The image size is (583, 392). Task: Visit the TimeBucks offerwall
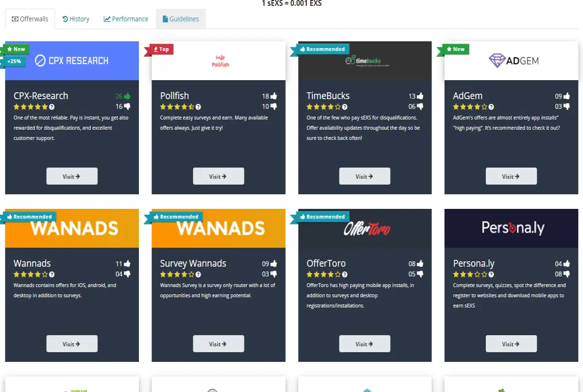(x=364, y=176)
